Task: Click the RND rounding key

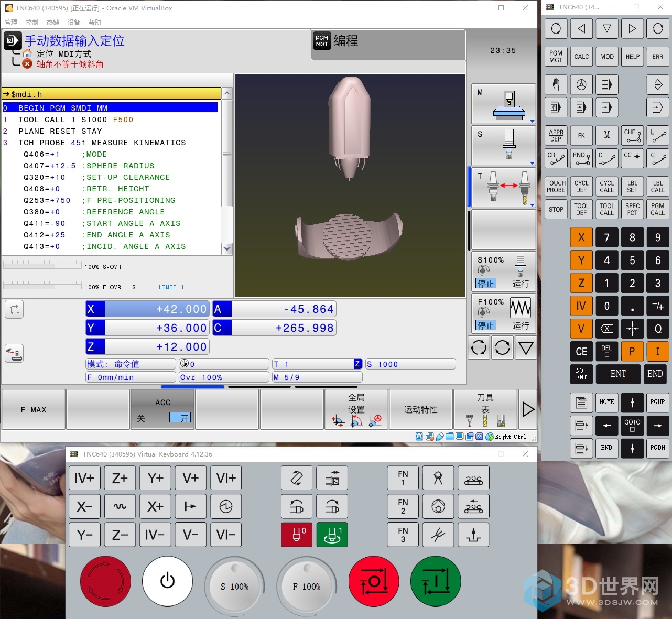Action: coord(581,158)
